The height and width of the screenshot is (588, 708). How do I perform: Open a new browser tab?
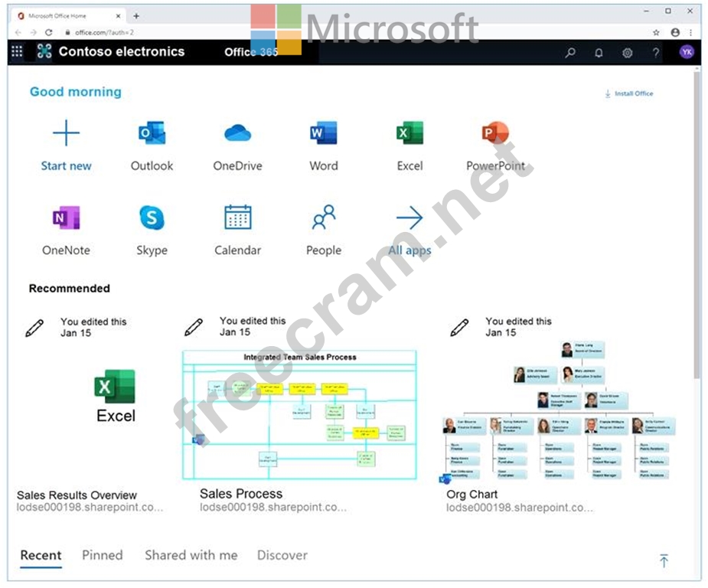(136, 16)
